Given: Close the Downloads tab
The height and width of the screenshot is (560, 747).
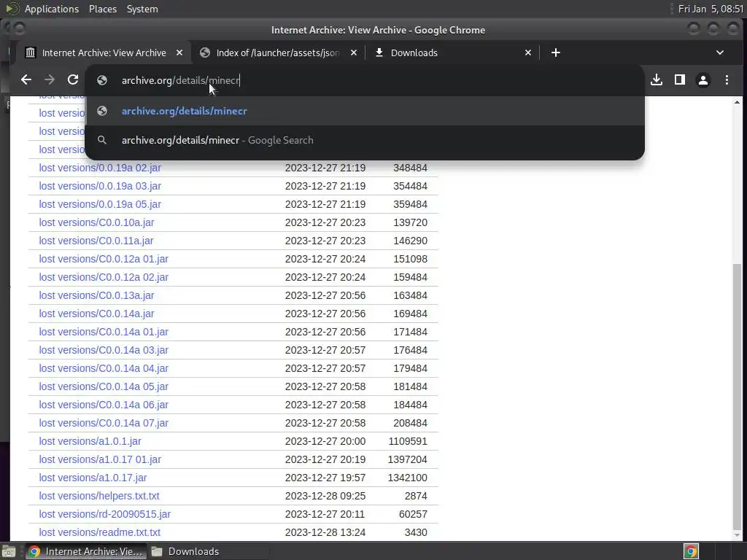Looking at the screenshot, I should pos(528,52).
